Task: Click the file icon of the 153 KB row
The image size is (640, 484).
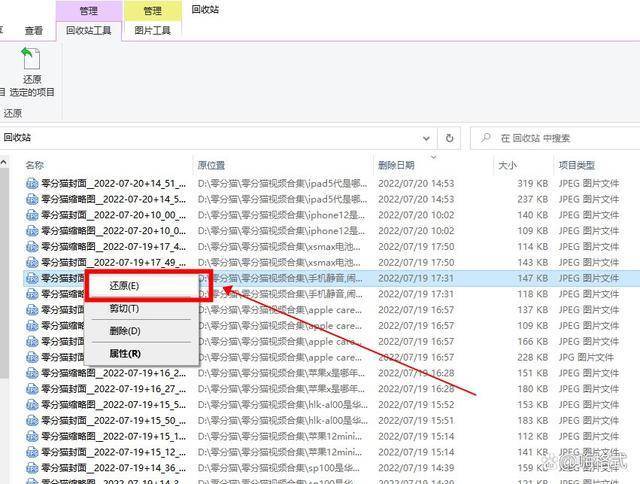Action: click(x=32, y=405)
